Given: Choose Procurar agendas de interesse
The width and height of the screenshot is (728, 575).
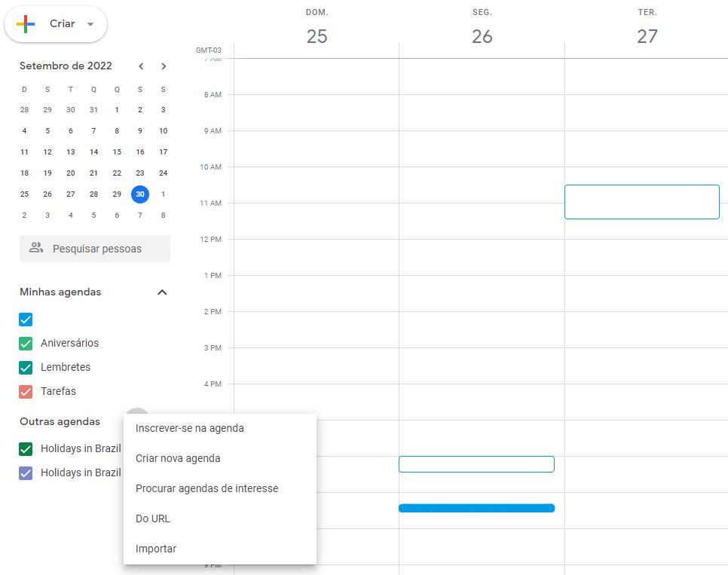Looking at the screenshot, I should (x=220, y=488).
